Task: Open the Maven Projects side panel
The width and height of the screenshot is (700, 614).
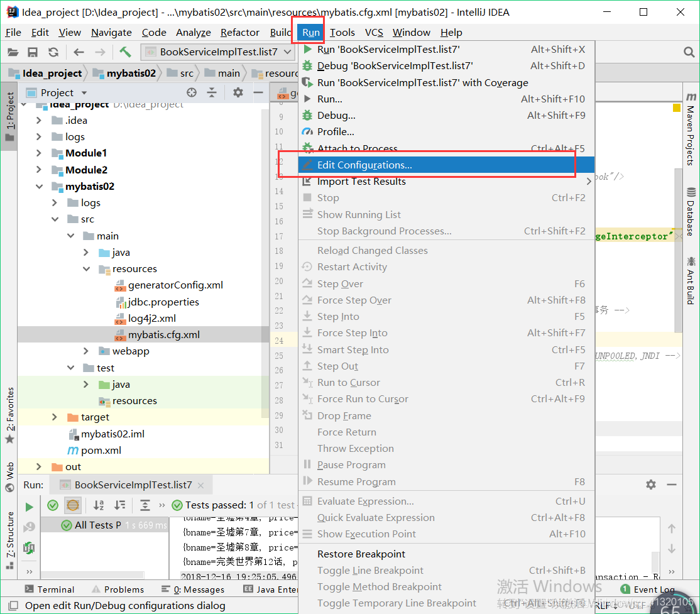Action: pyautogui.click(x=691, y=129)
